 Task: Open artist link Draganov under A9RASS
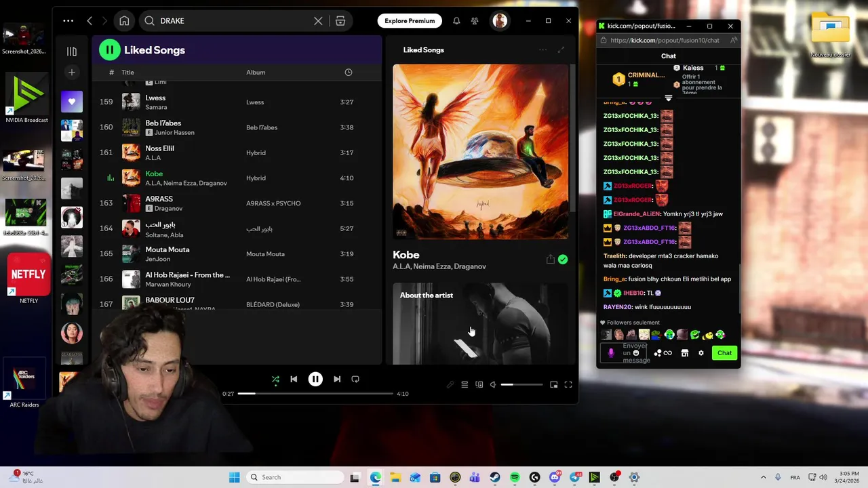[x=168, y=208]
